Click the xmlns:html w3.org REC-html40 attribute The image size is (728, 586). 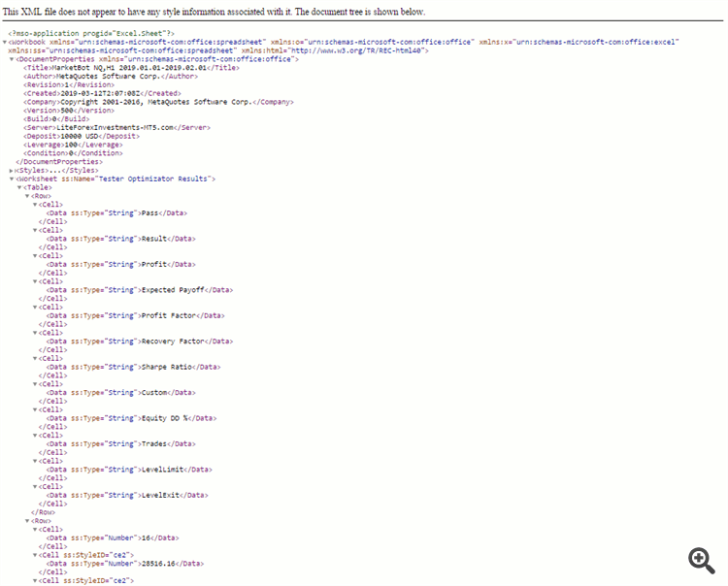click(335, 50)
